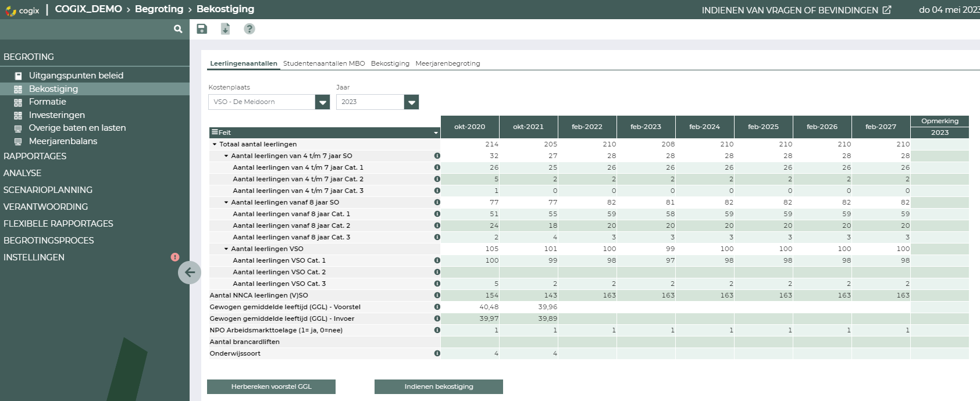
Task: Click the download file icon
Action: [x=226, y=29]
